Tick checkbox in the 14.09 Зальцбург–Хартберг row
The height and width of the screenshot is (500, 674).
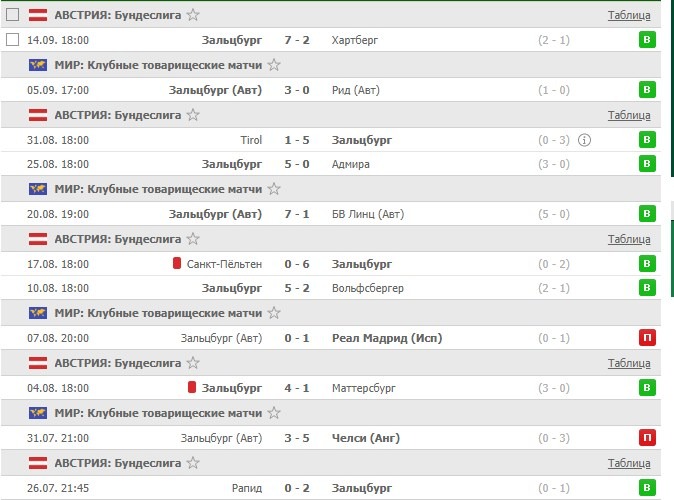tap(12, 40)
